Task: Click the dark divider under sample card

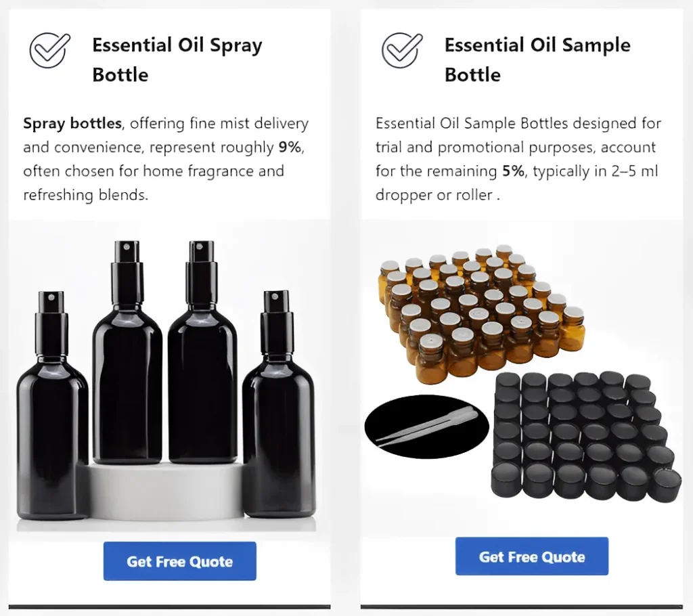Action: click(x=522, y=607)
